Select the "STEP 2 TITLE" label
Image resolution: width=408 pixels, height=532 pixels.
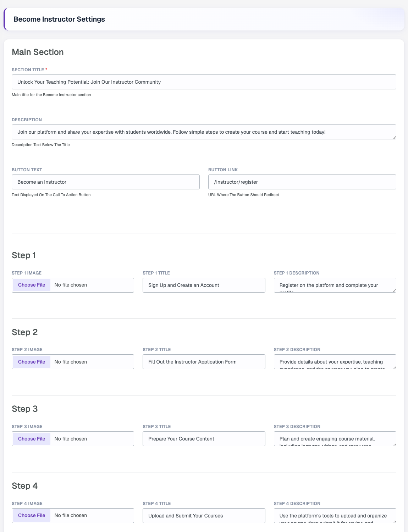click(x=157, y=350)
